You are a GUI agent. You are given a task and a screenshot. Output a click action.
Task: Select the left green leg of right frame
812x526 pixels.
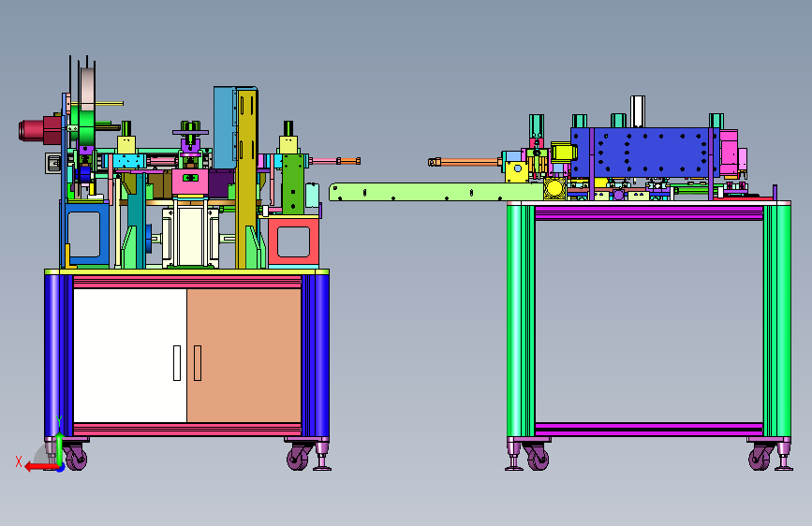pos(521,321)
